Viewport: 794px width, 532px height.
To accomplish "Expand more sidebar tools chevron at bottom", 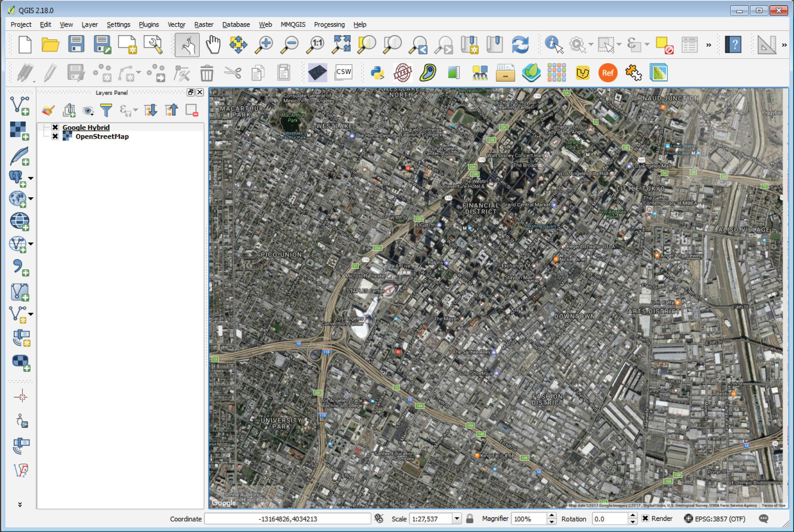I will (20, 504).
